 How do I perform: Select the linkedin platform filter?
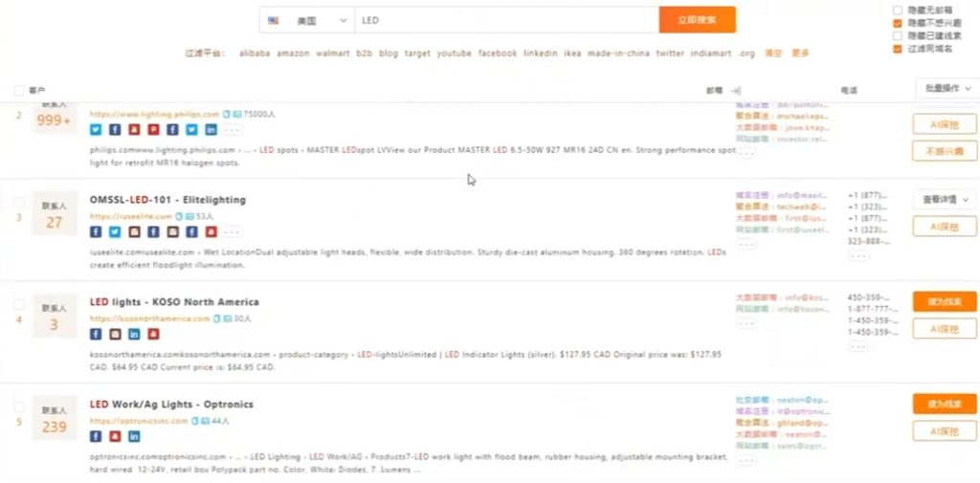pyautogui.click(x=540, y=54)
